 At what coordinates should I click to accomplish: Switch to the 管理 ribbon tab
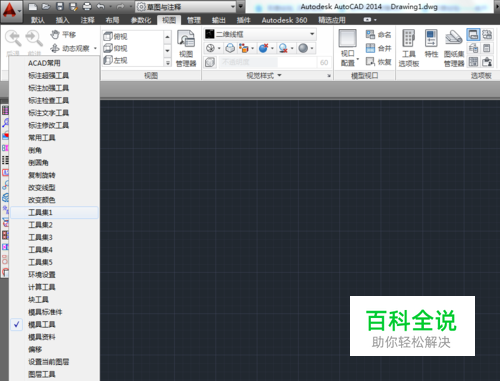pos(194,20)
